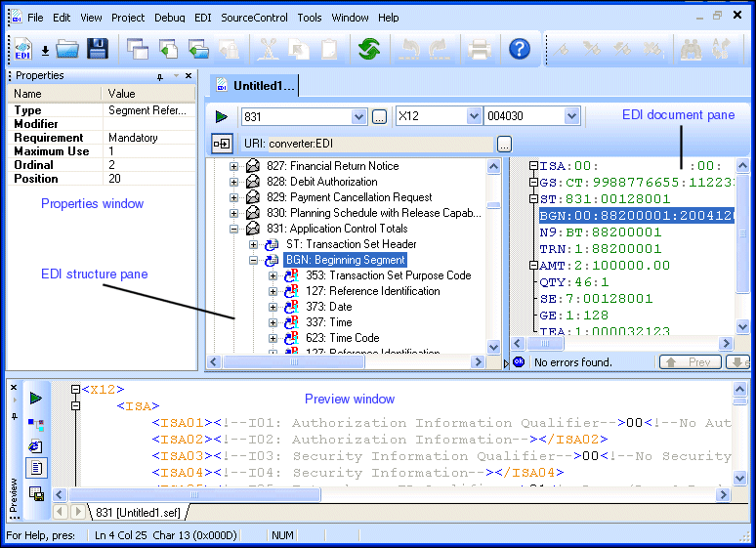The image size is (756, 548).
Task: Toggle the pin on the Properties panel
Action: [x=160, y=76]
